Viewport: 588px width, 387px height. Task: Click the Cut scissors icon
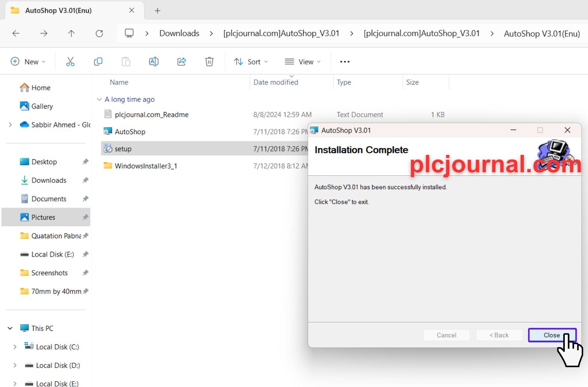[x=70, y=62]
